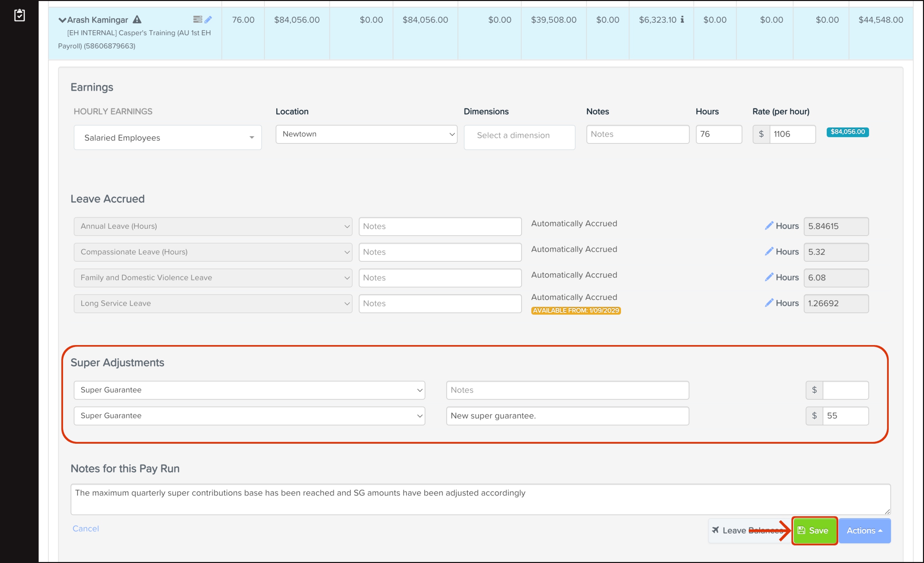924x563 pixels.
Task: Click the pencil icon for Long Service Leave hours
Action: [x=769, y=303]
